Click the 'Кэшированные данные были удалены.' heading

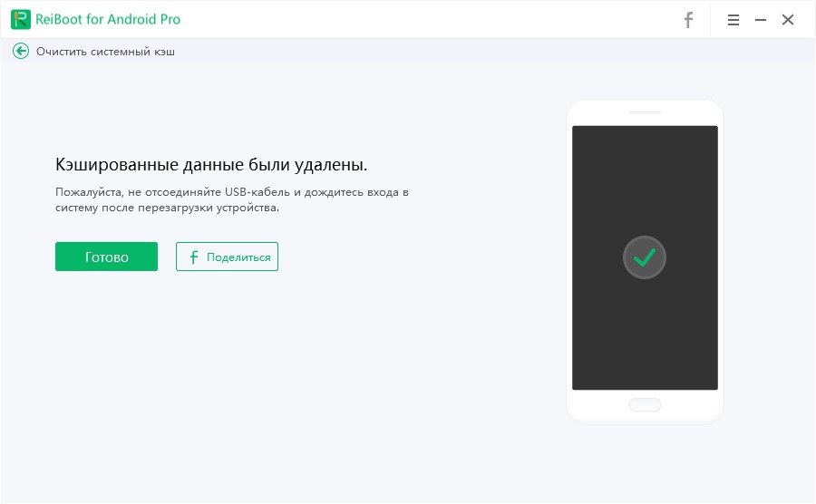[211, 165]
